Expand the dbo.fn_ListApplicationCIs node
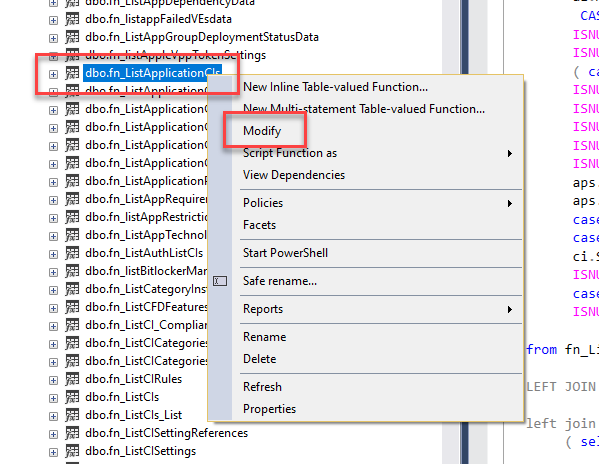The image size is (599, 464). (53, 74)
